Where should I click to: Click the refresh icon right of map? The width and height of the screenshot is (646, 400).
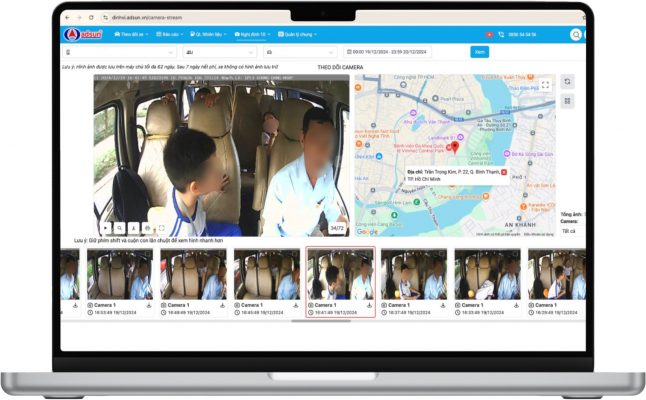point(567,82)
